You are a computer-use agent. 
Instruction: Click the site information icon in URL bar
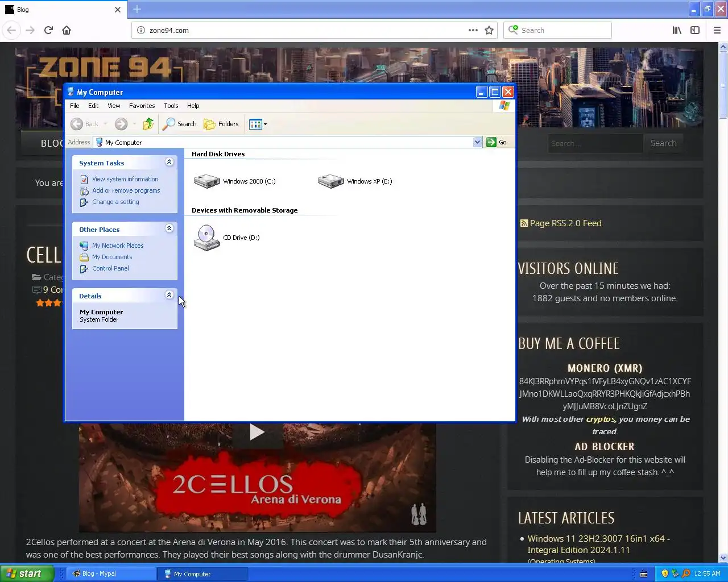click(x=141, y=30)
